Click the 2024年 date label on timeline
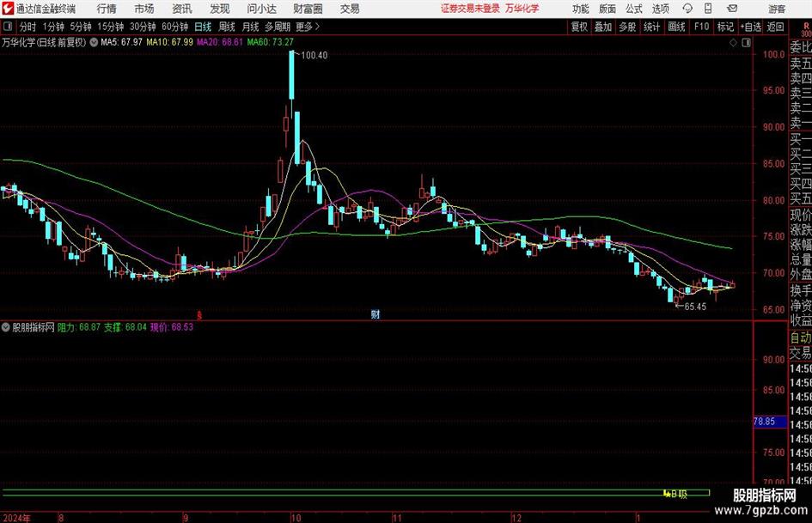Viewport: 812px width, 523px height. point(17,518)
